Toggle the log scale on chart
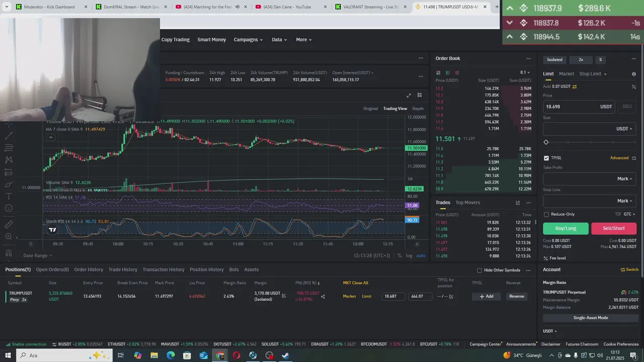This screenshot has height=362, width=644. tap(409, 255)
